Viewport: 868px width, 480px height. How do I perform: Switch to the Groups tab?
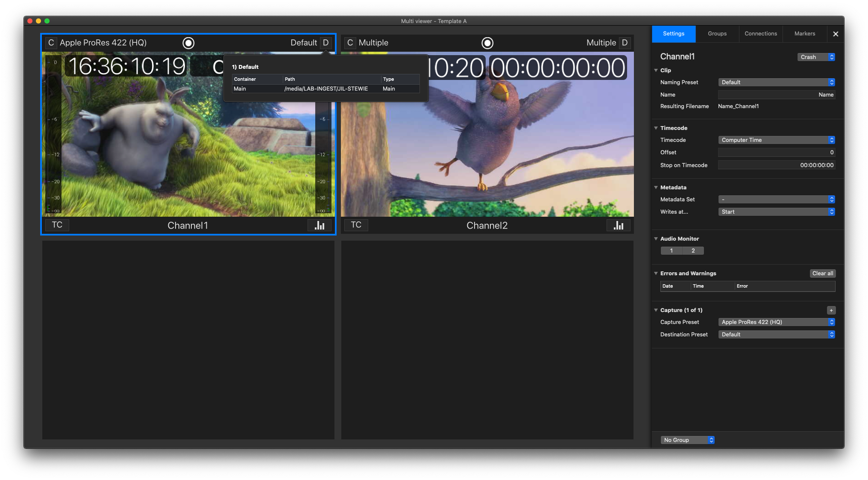[x=717, y=34]
